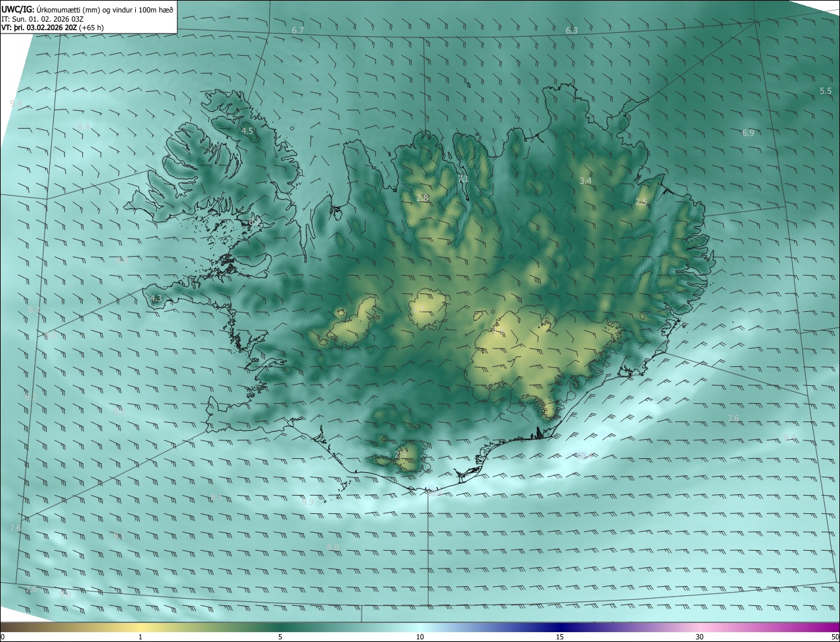This screenshot has width=840, height=642.
Task: Click the 30 tick on the color scale
Action: coord(700,637)
